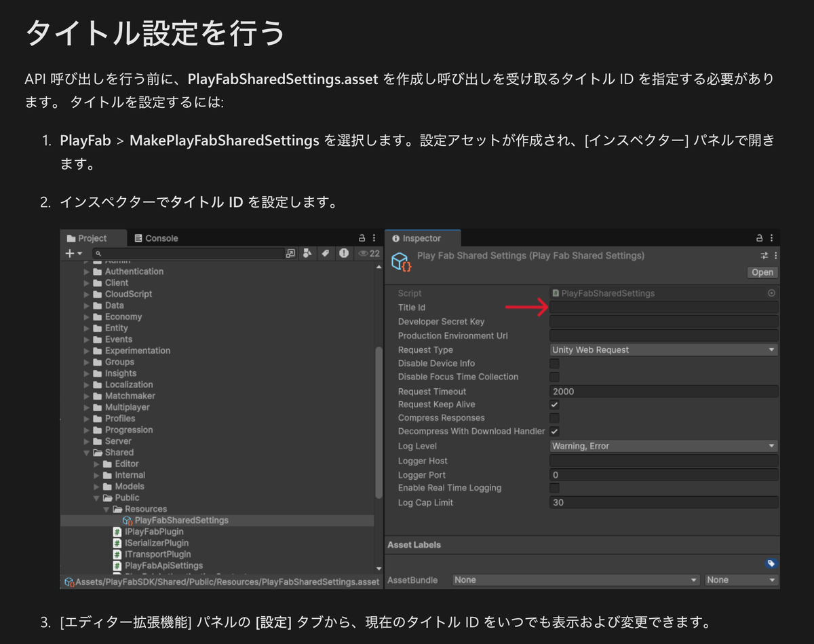
Task: Click Log Cap Limit field showing 30
Action: pos(663,503)
